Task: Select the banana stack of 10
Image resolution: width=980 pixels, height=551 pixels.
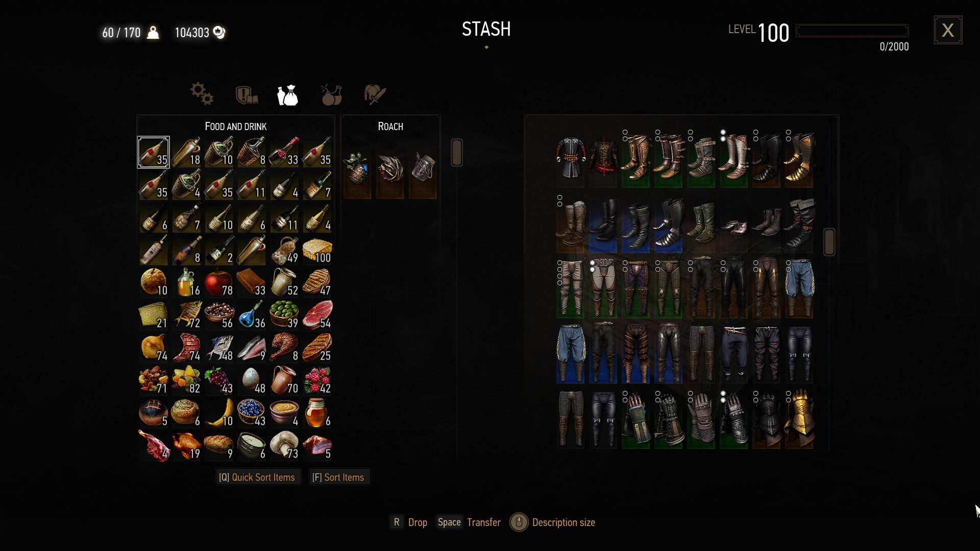Action: (x=219, y=413)
